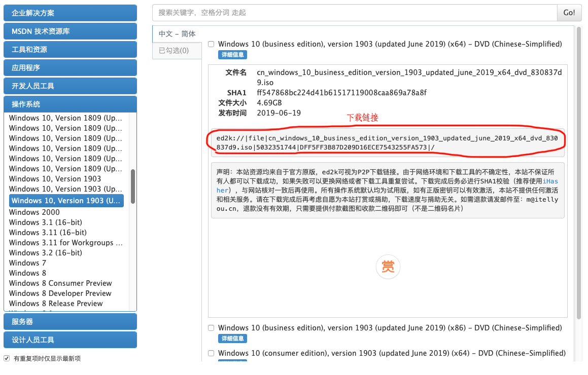
Task: Select highlighted Windows 10, Version 1903 (U... item
Action: pyautogui.click(x=66, y=201)
